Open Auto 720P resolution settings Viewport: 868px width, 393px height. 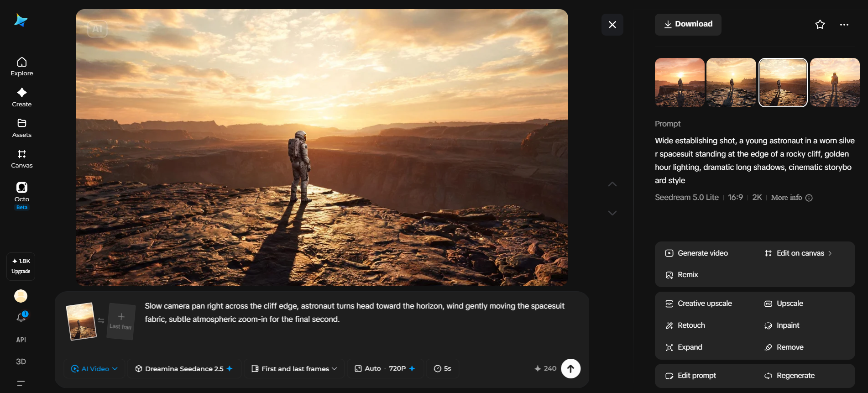pos(385,369)
